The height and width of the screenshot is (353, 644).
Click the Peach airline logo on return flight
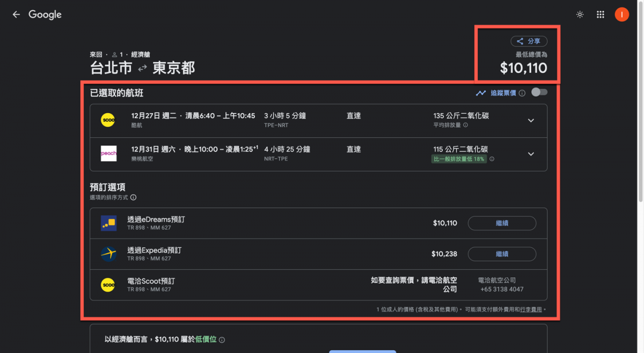tap(108, 153)
